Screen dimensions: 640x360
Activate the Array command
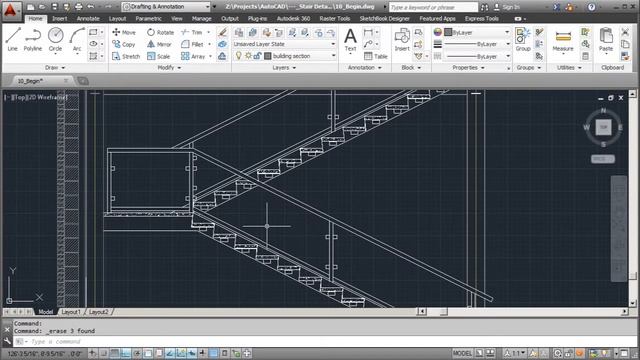point(193,56)
